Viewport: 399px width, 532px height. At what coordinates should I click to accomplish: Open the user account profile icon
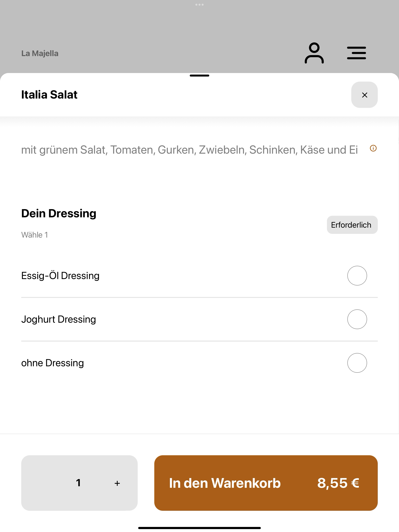[x=314, y=53]
